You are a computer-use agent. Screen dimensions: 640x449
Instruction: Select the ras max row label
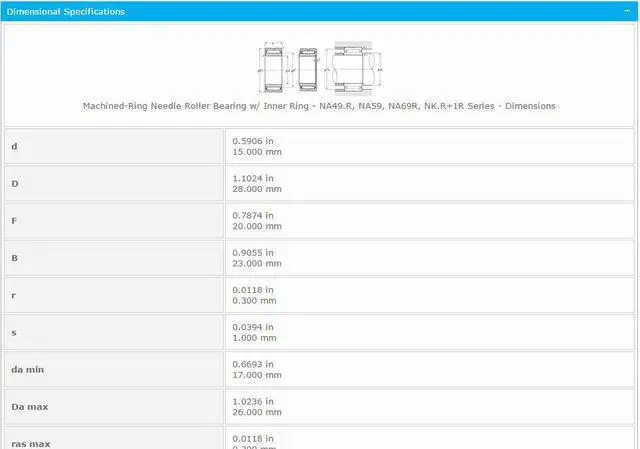(29, 442)
